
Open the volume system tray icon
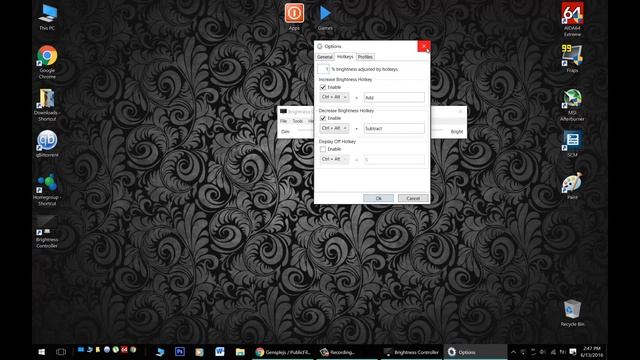pos(542,352)
